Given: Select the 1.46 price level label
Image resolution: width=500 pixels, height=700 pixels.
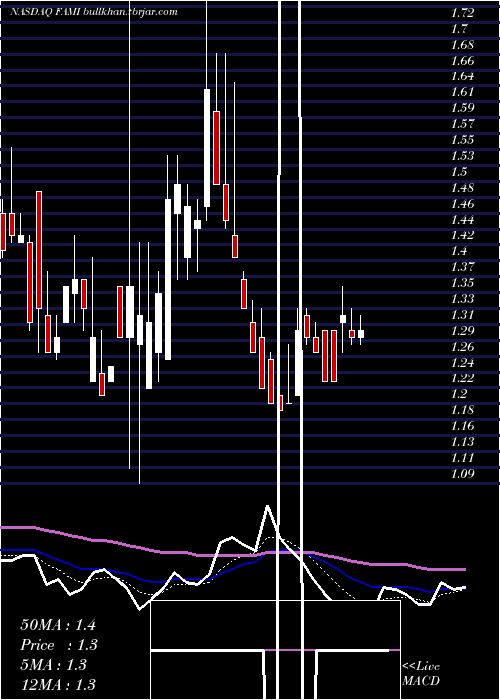Looking at the screenshot, I should coord(462,204).
